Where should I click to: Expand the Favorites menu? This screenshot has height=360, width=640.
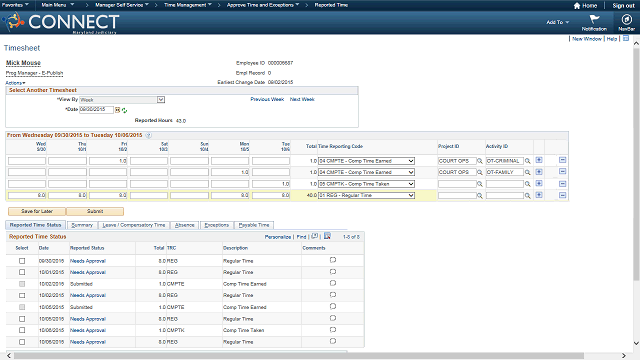16,5
